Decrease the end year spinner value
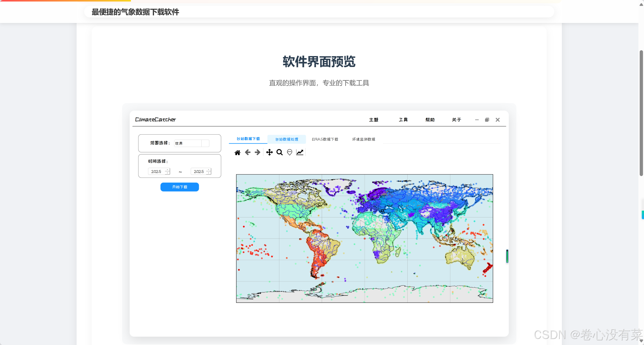This screenshot has height=345, width=644. pos(209,173)
